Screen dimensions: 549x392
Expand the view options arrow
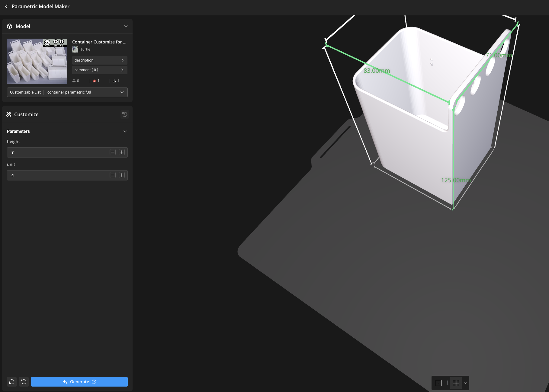(466, 383)
